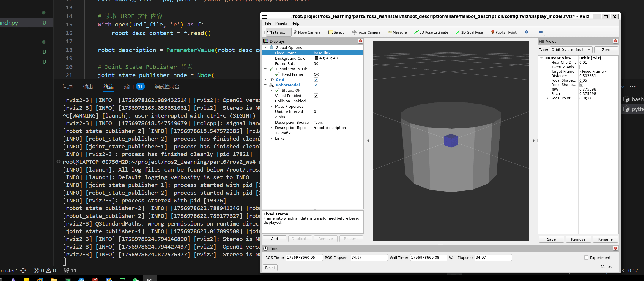Switch to the 输出 tab in VS Code
The width and height of the screenshot is (644, 281).
click(x=88, y=87)
